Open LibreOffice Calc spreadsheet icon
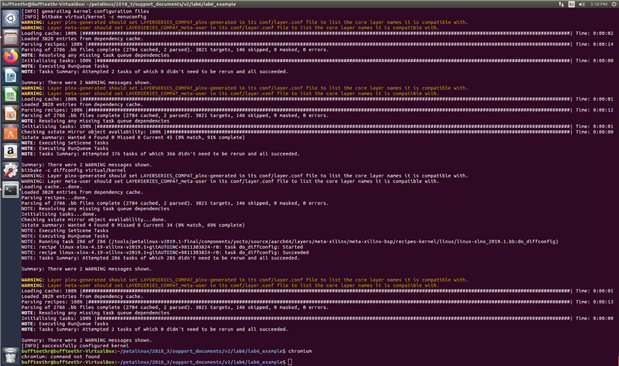The width and height of the screenshot is (619, 366). [11, 94]
